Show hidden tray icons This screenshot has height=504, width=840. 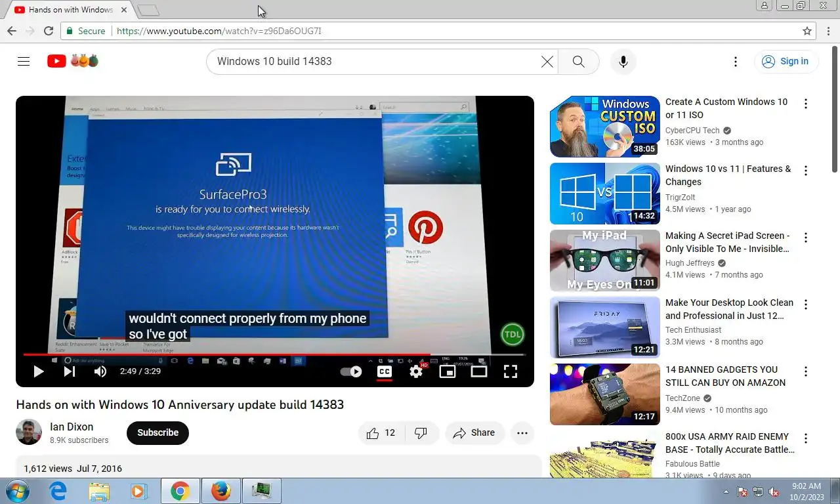726,492
